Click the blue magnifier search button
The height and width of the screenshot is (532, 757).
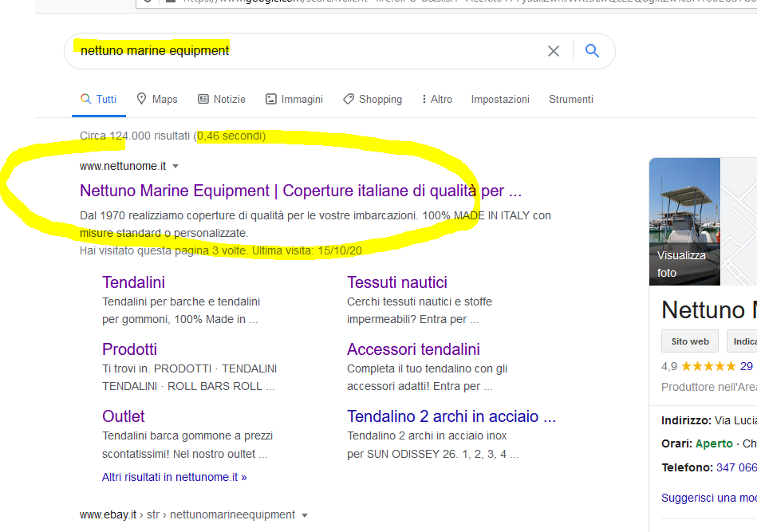593,51
